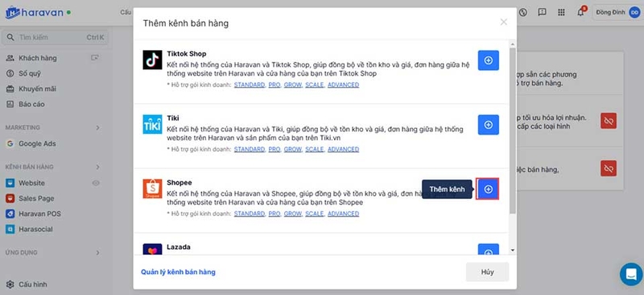The image size is (644, 295).
Task: Click GROW plan link under Shopee
Action: pyautogui.click(x=293, y=214)
